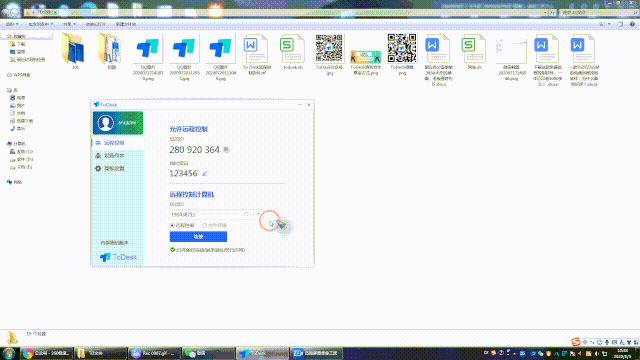The width and height of the screenshot is (640, 360).
Task: Select the ToDesk QR code jpg file
Action: pos(329,55)
